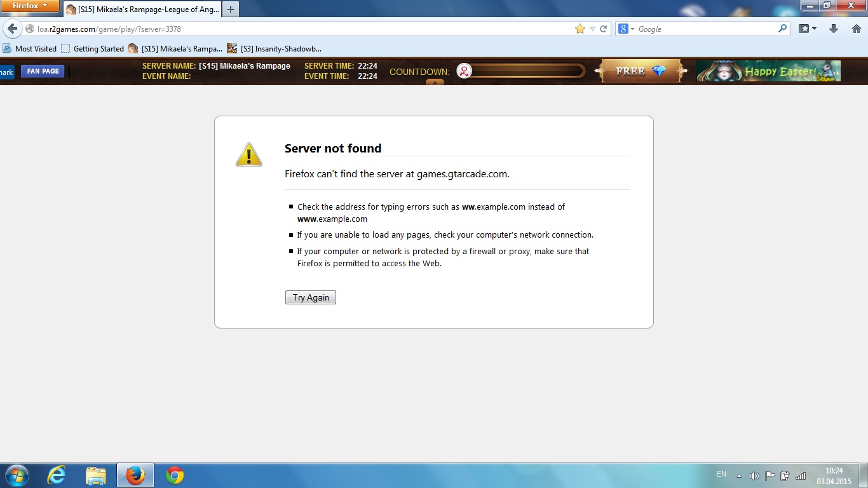Viewport: 868px width, 488px height.
Task: Select the Mikaela's Rampage browser tab
Action: (142, 10)
